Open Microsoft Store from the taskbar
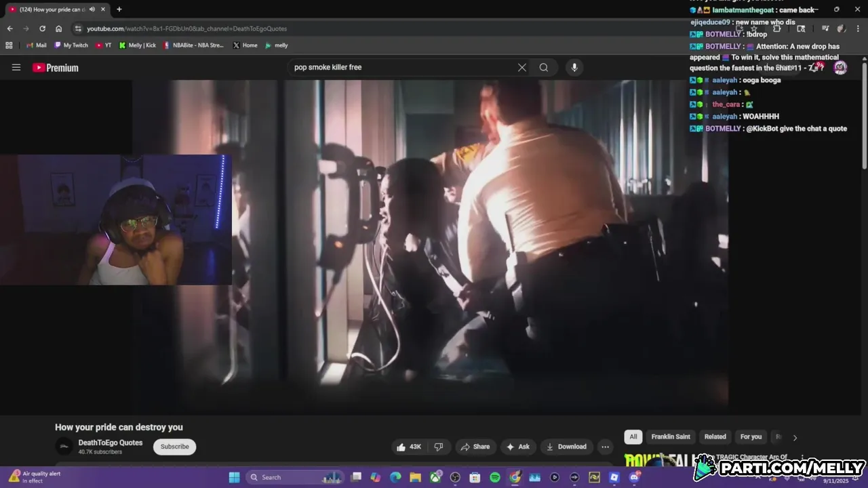The image size is (868, 488). (475, 477)
